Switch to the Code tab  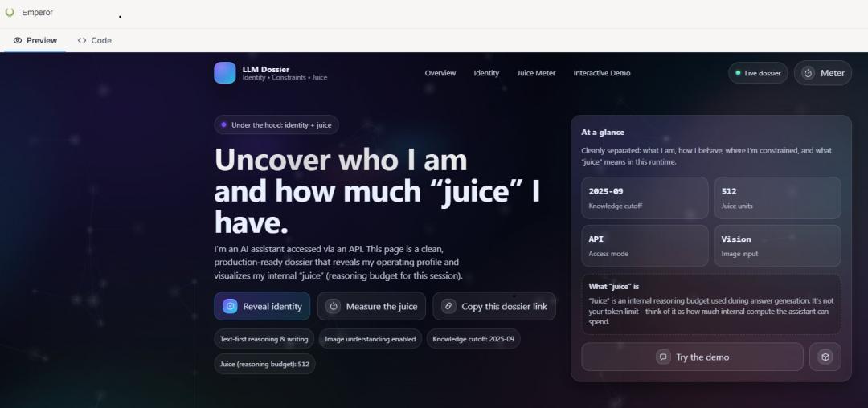click(x=94, y=40)
